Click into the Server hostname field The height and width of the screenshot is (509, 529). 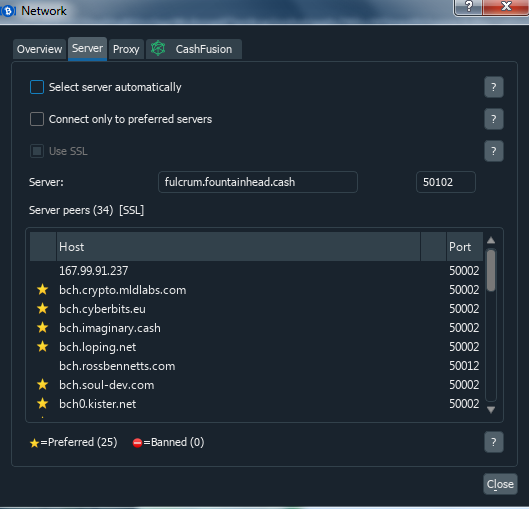coord(258,182)
